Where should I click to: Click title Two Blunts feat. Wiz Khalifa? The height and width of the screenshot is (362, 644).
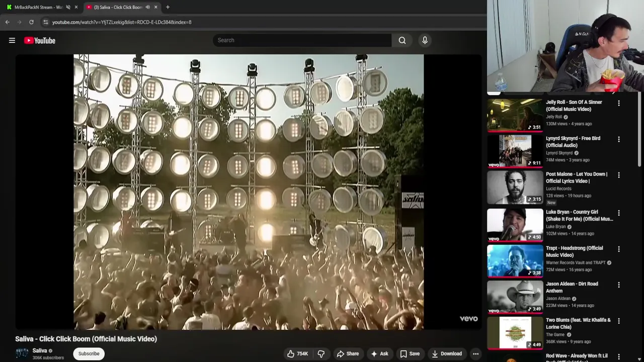coord(578,323)
